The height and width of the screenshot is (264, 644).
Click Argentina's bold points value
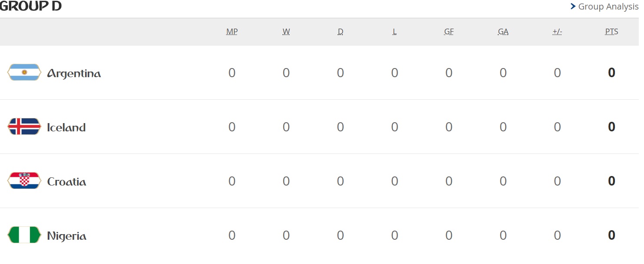coord(611,72)
